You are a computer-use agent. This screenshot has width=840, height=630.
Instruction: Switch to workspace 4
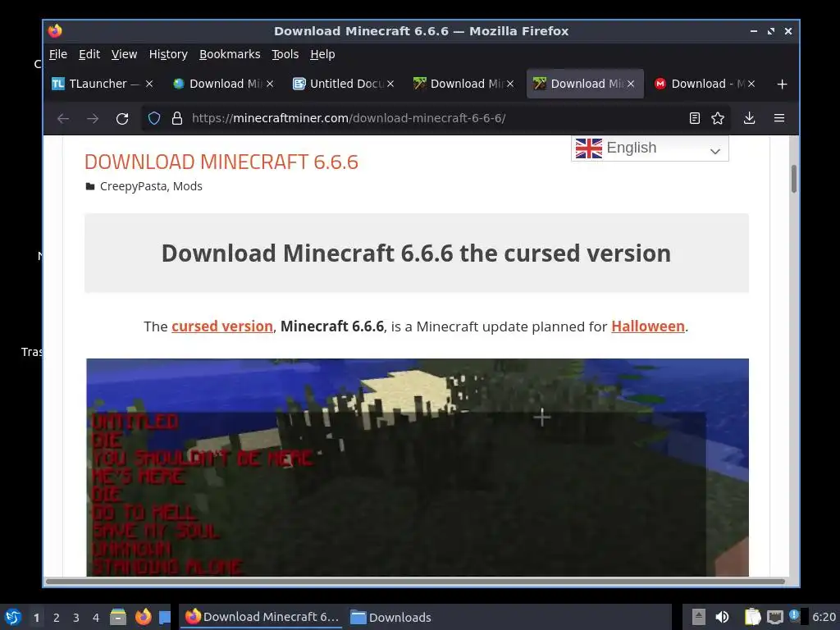tap(96, 618)
